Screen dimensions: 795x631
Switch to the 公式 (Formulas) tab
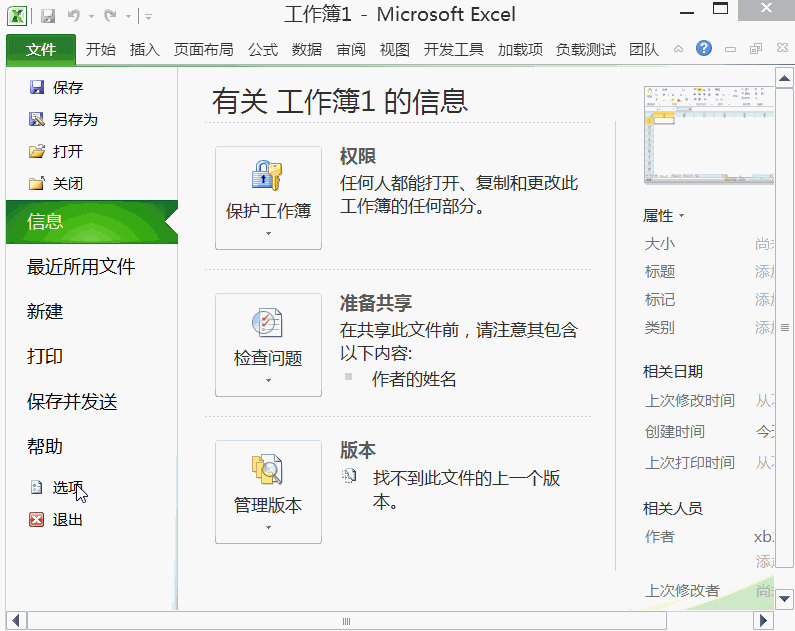[263, 50]
